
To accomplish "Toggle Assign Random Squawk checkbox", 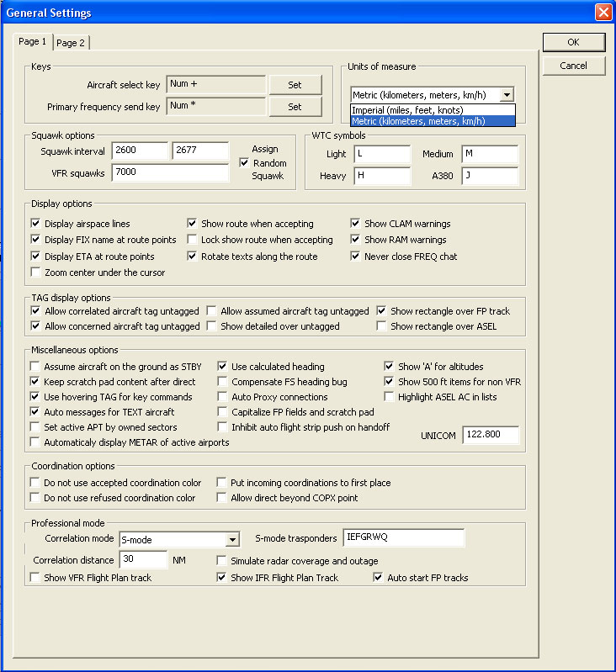I will click(x=244, y=163).
